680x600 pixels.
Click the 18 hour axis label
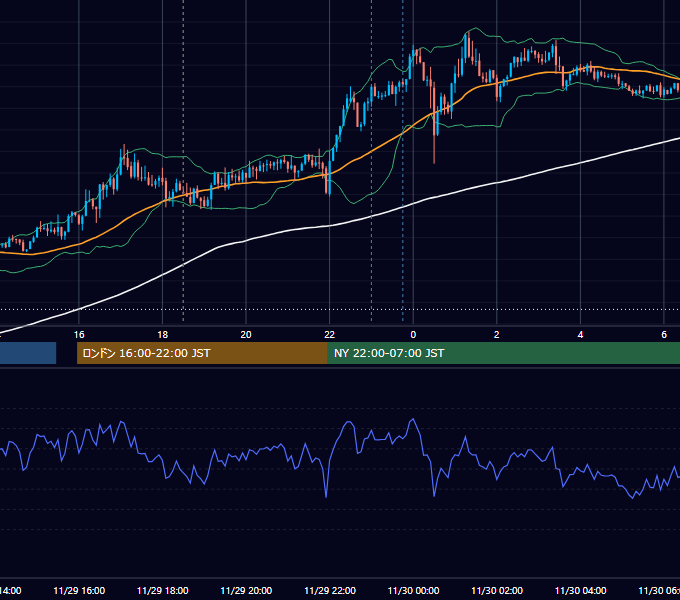(163, 335)
